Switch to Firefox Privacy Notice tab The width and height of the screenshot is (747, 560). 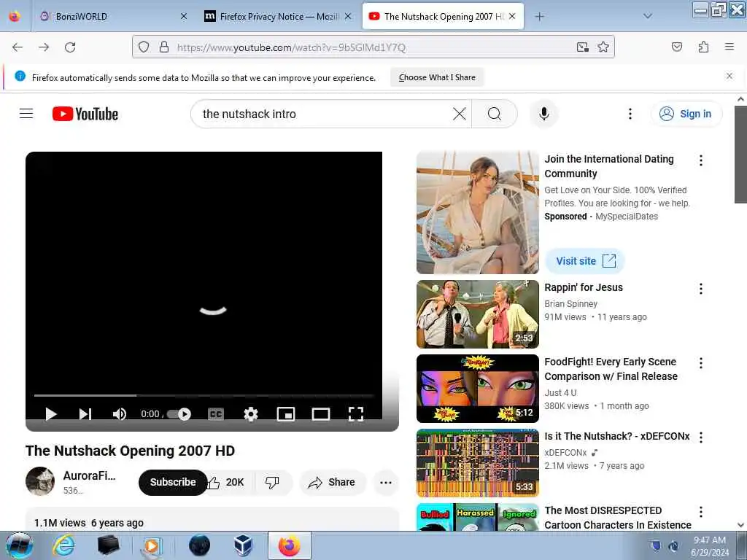pos(279,16)
